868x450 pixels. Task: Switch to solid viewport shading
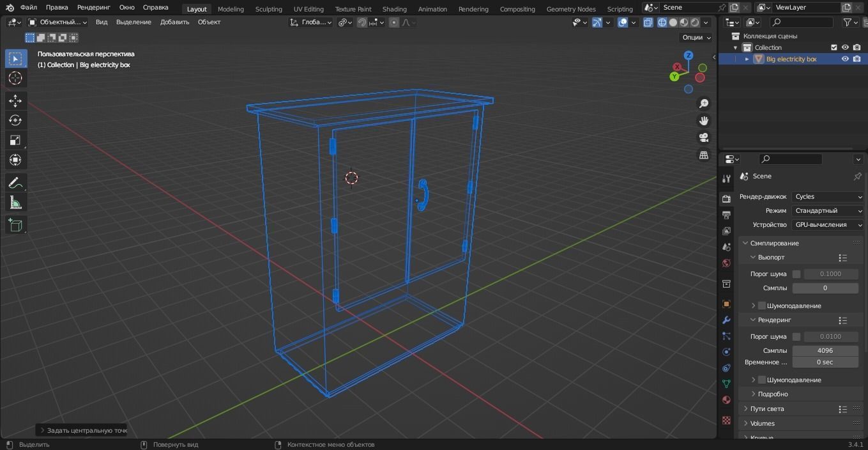(x=673, y=22)
